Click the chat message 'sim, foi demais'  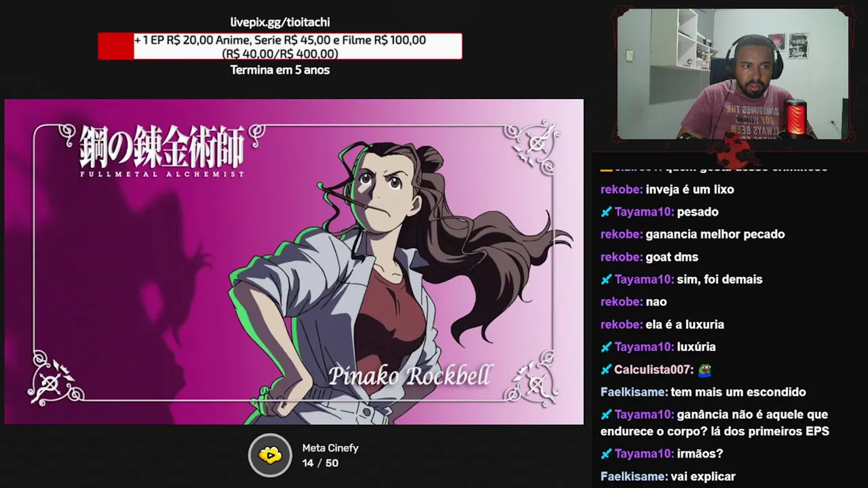click(719, 279)
